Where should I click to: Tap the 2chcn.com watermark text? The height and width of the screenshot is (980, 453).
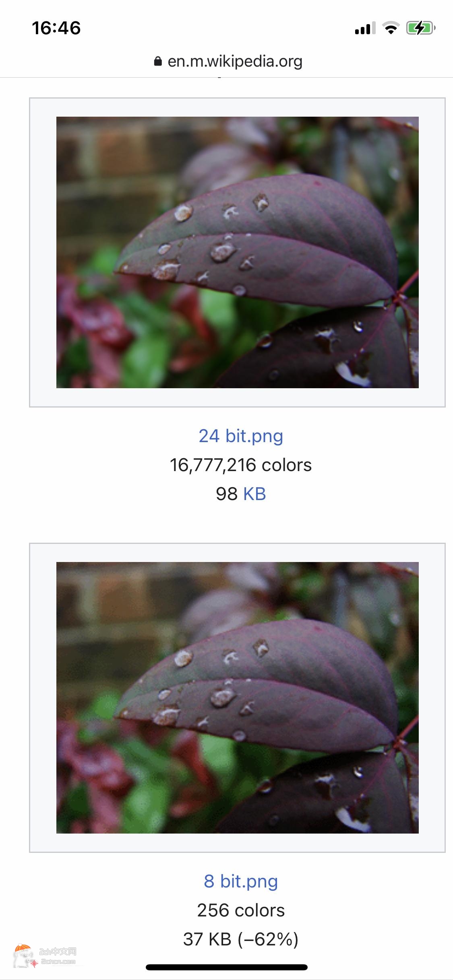[x=58, y=961]
